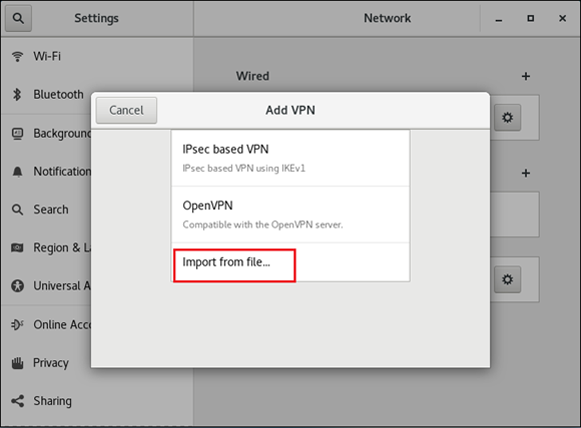Open the lower gear settings button
The image size is (581, 428).
(507, 279)
